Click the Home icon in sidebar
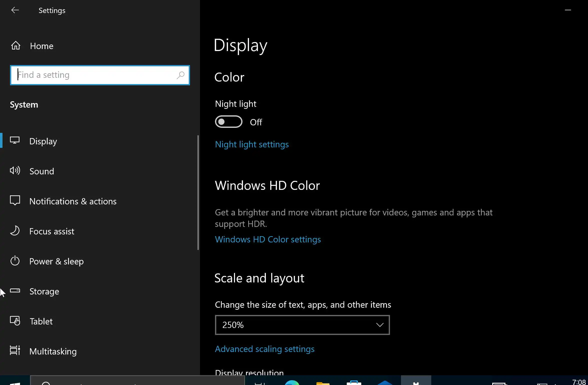Viewport: 588px width, 385px height. coord(15,46)
